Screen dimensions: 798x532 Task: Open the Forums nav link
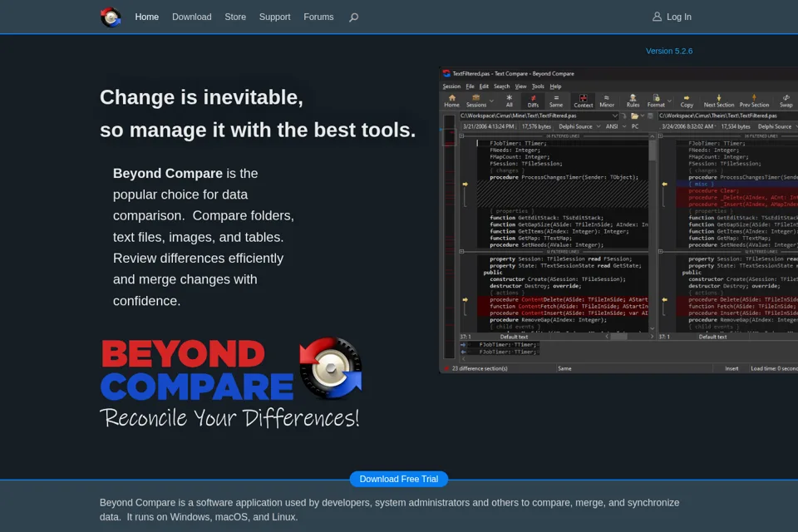click(318, 17)
